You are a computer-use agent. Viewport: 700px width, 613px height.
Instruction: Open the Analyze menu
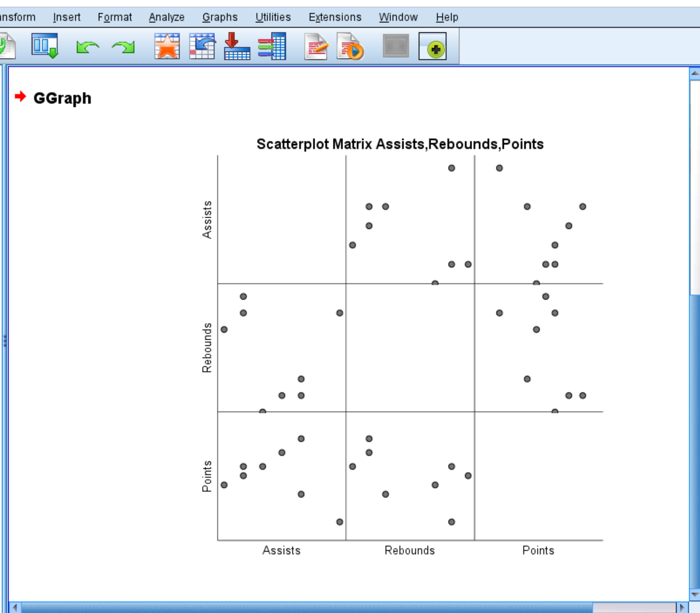pyautogui.click(x=167, y=17)
